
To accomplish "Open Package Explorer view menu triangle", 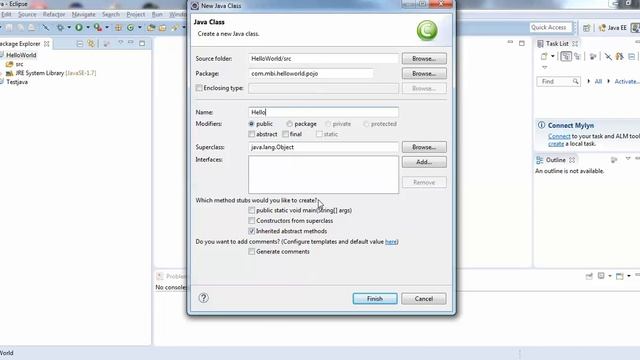I will click(x=120, y=42).
